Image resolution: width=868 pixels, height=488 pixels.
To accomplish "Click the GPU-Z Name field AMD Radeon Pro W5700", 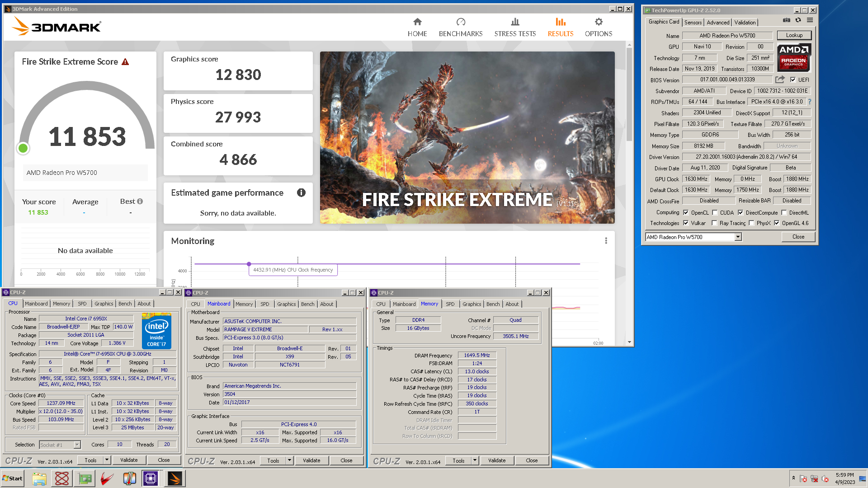I will pyautogui.click(x=727, y=36).
